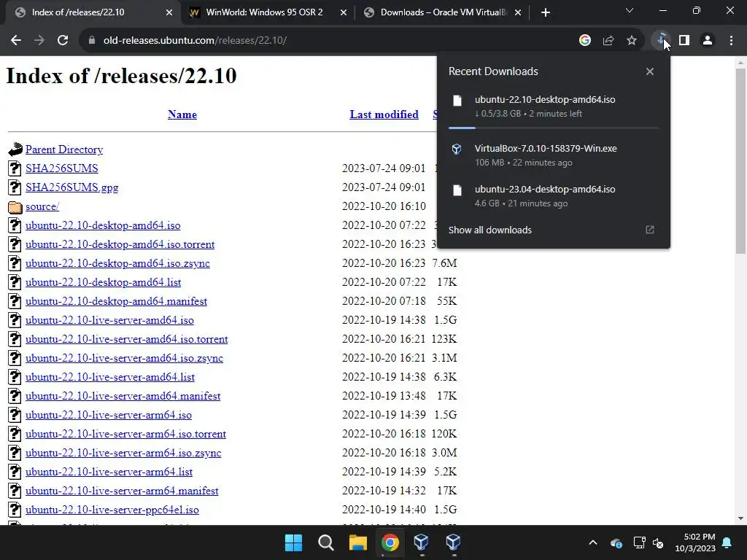This screenshot has height=560, width=747.
Task: Show all downloads
Action: click(489, 230)
